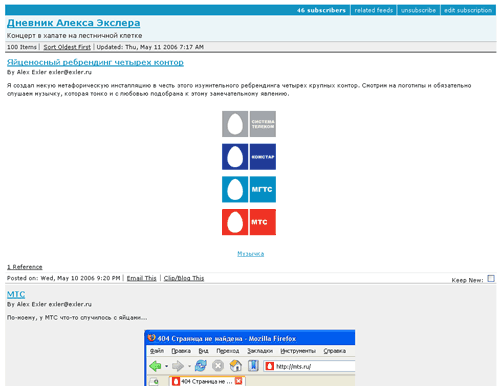Open the related feeds tab
Screen dimensions: 500x386
tap(373, 10)
